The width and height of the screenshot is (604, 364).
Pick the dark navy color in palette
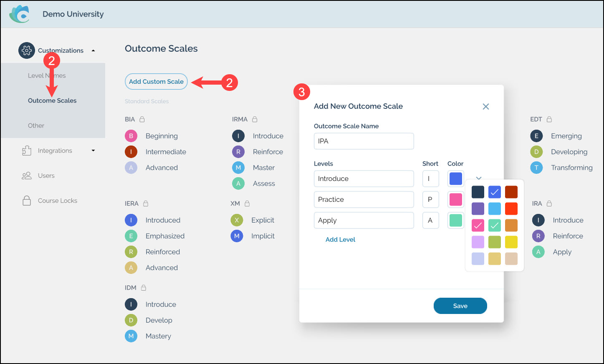(x=478, y=192)
